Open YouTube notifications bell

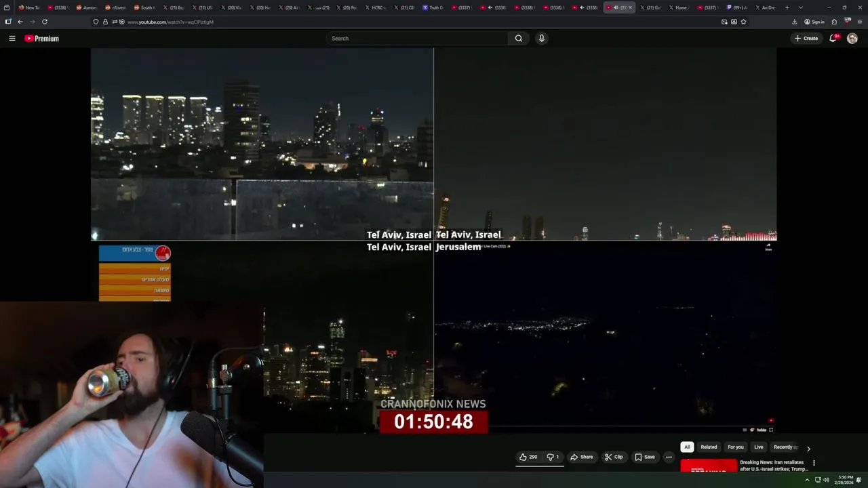click(x=833, y=39)
